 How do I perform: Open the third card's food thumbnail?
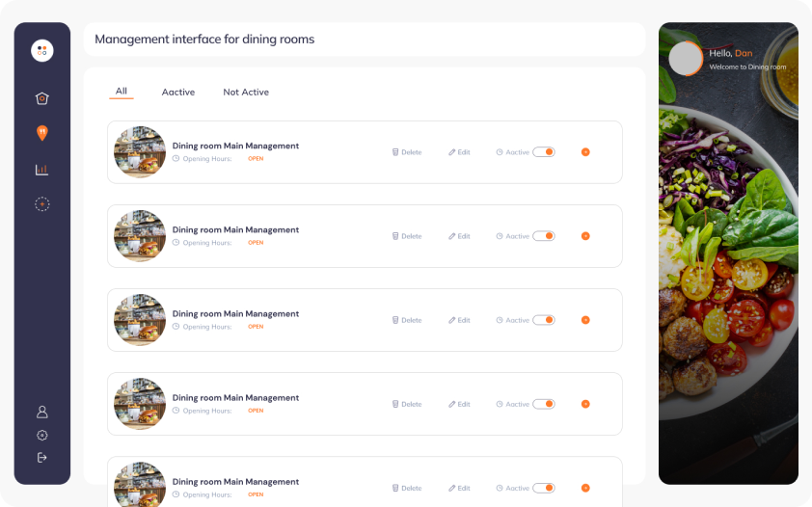click(x=140, y=320)
